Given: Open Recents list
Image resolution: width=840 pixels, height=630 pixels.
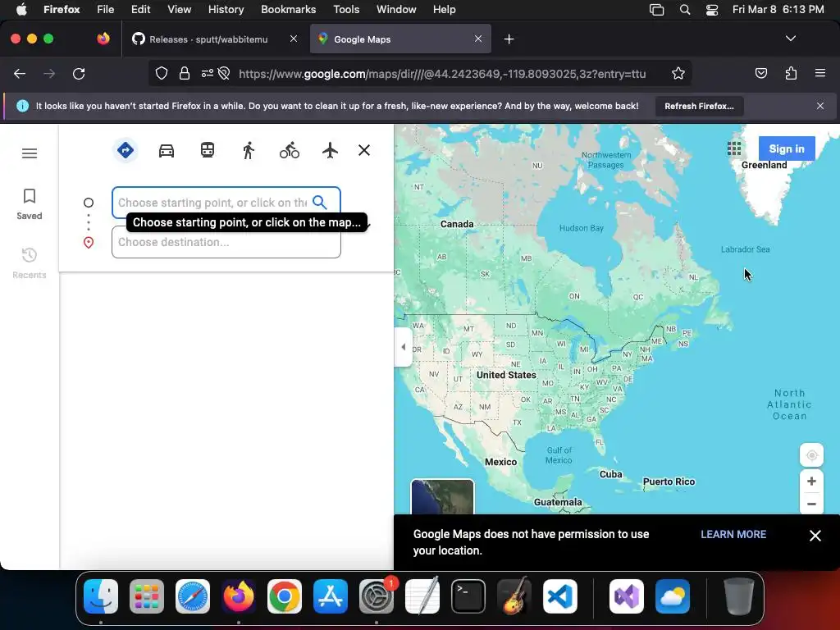Looking at the screenshot, I should click(x=30, y=263).
